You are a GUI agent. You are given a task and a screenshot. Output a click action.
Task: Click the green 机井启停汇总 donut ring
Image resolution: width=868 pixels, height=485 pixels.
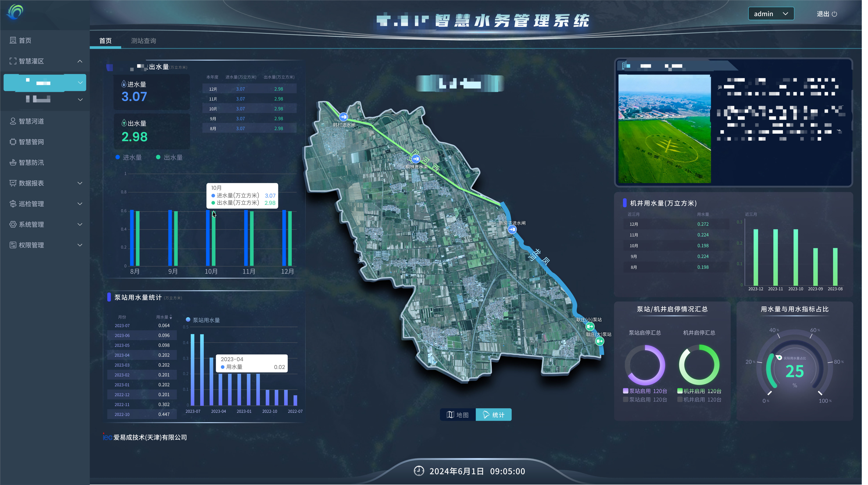click(699, 365)
